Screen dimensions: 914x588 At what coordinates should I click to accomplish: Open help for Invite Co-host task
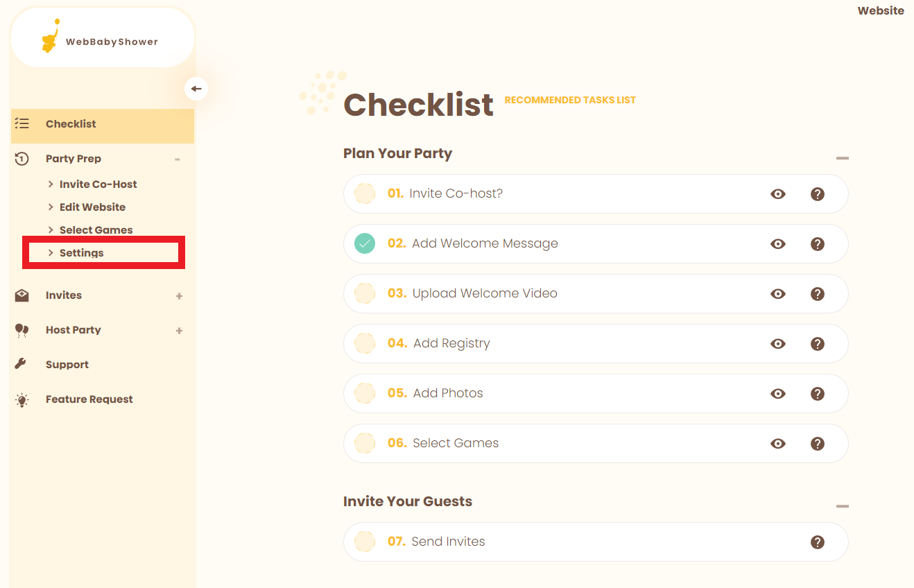click(818, 194)
